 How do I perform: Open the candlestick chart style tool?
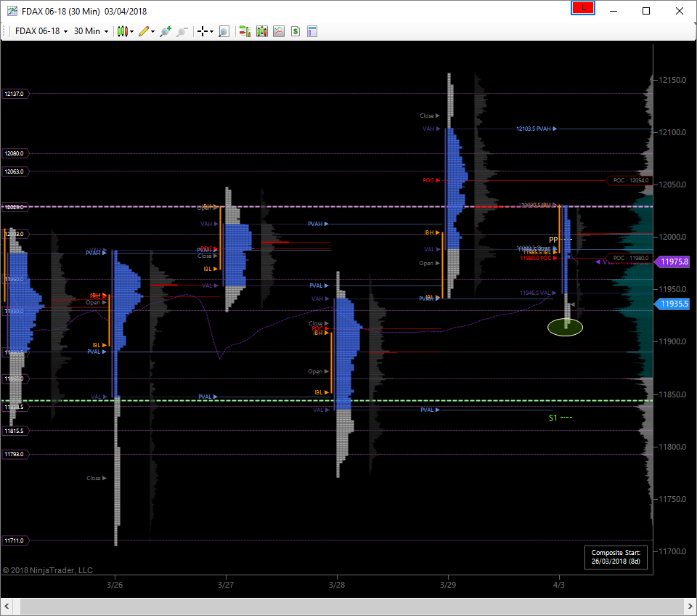123,31
